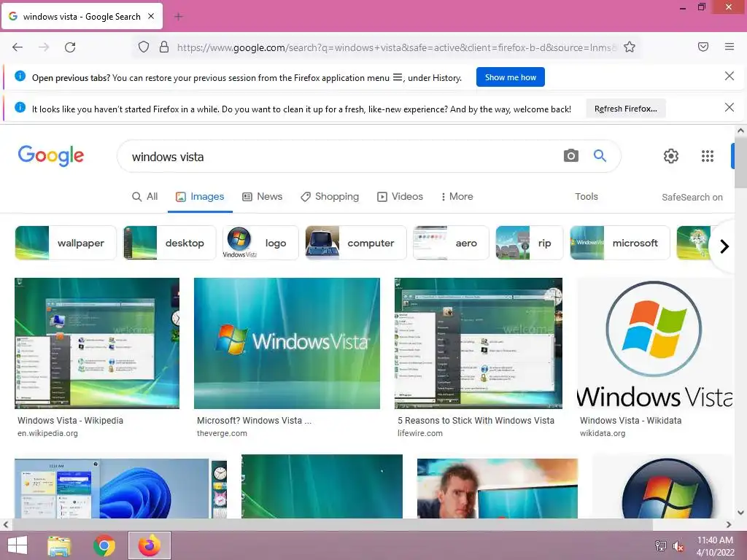Launch Google Chrome from the taskbar

[x=104, y=545]
